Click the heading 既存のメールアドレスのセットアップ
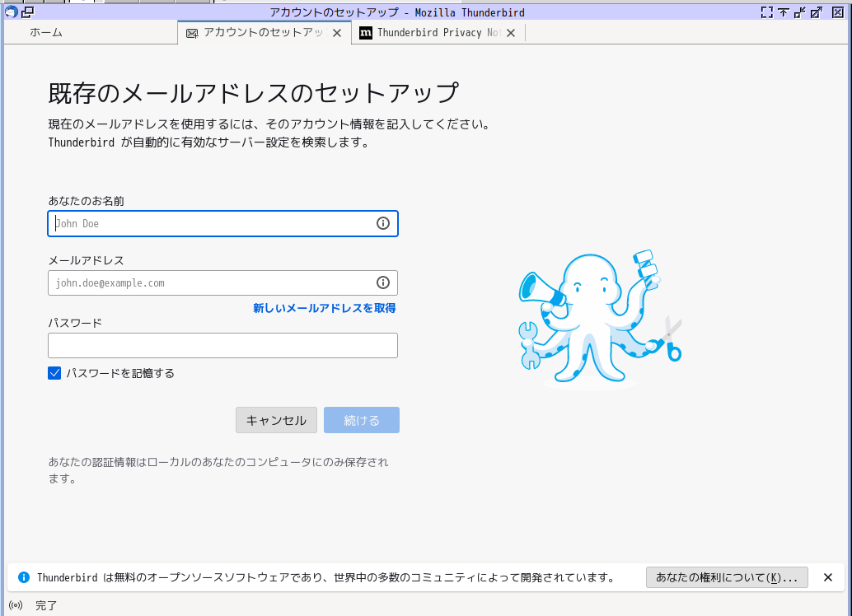Screen dimensions: 852x616 [253, 93]
